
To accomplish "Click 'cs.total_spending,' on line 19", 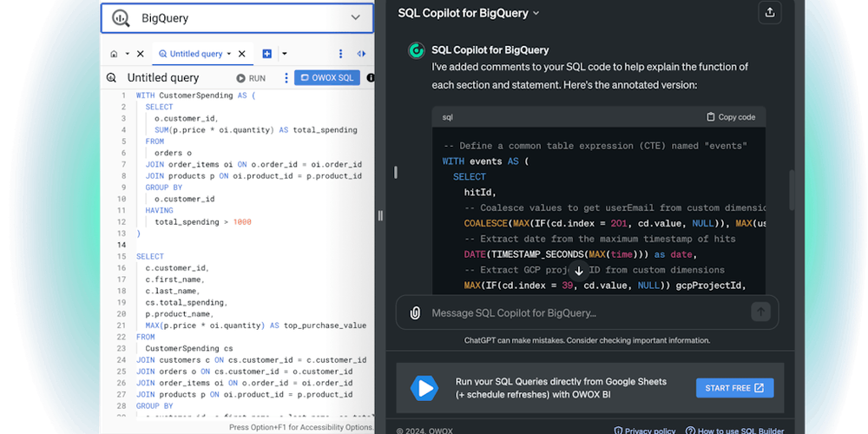I will pos(187,303).
